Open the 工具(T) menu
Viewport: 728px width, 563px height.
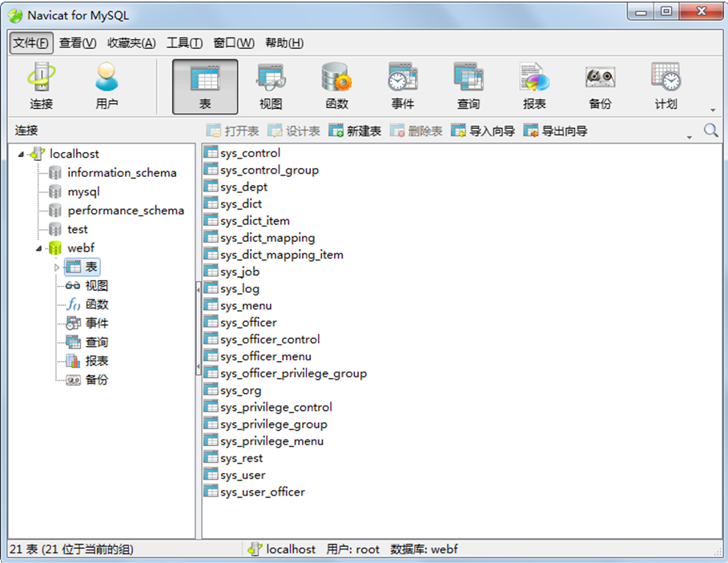(x=184, y=43)
